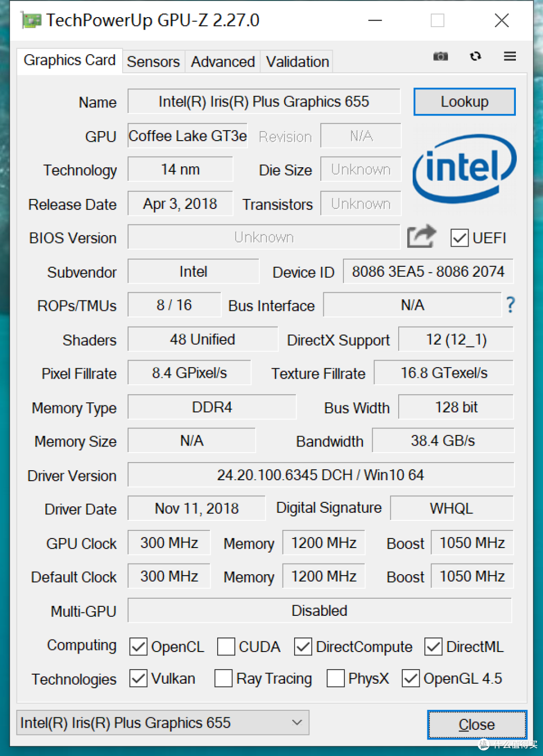543x756 pixels.
Task: Take a screenshot with the camera icon
Action: (440, 56)
